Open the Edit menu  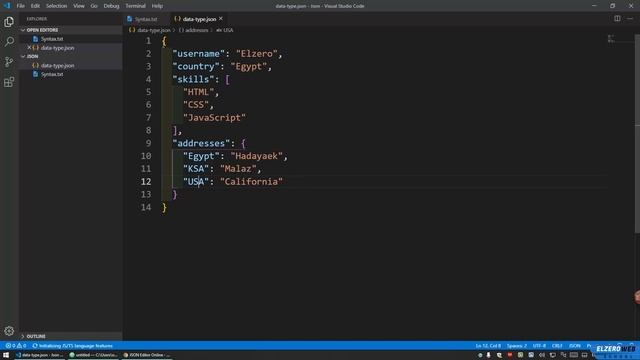(35, 6)
